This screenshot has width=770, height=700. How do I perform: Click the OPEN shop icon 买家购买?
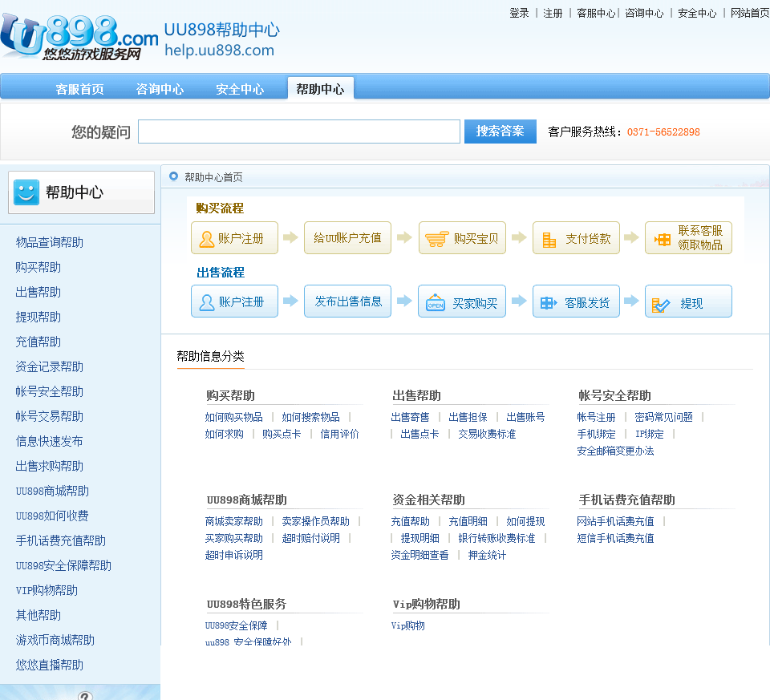(x=436, y=302)
